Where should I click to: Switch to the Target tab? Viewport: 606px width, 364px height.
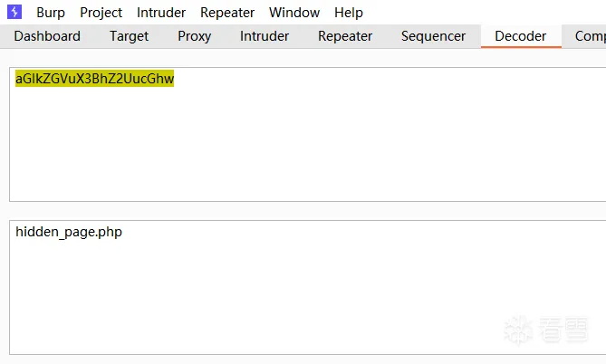click(x=129, y=36)
